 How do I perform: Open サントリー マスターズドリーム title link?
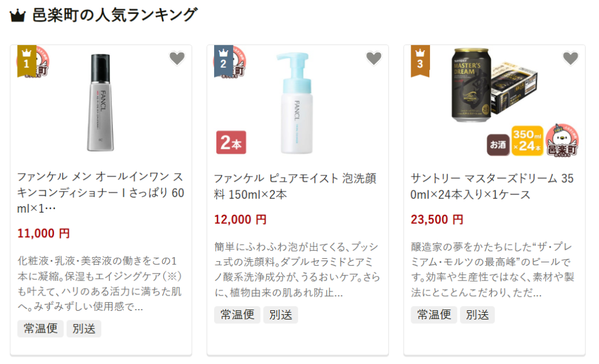[492, 186]
